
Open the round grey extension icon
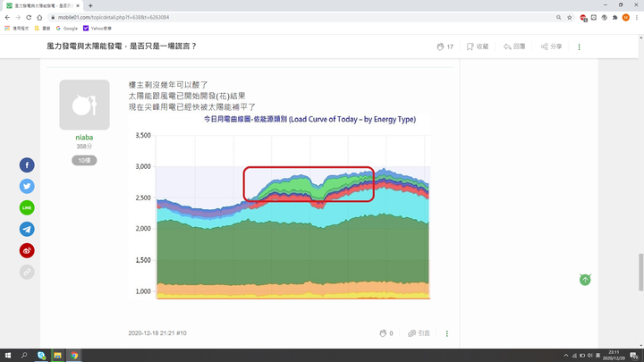pyautogui.click(x=605, y=17)
